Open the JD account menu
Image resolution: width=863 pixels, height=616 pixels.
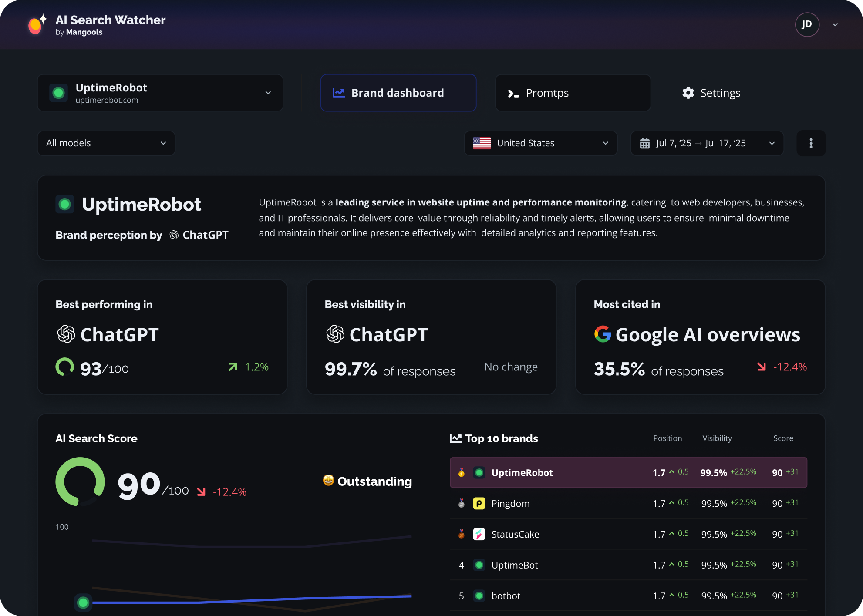click(x=807, y=24)
